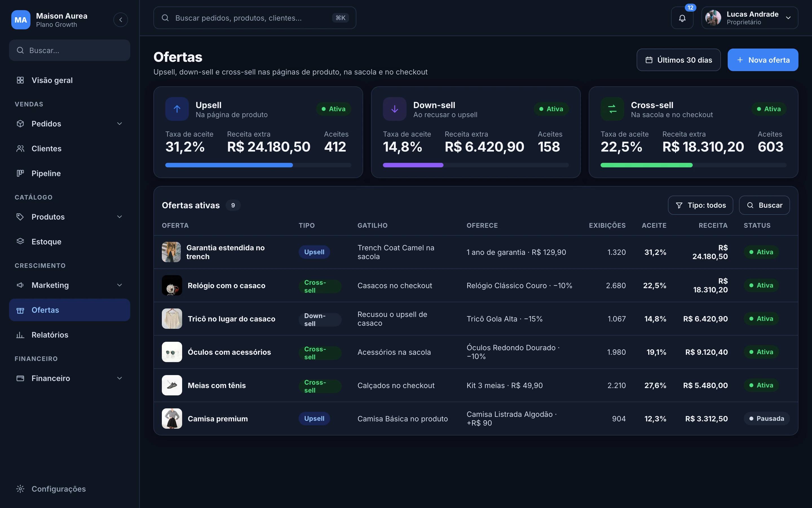Image resolution: width=812 pixels, height=508 pixels.
Task: Focus the sidebar Buscar... input
Action: click(69, 51)
